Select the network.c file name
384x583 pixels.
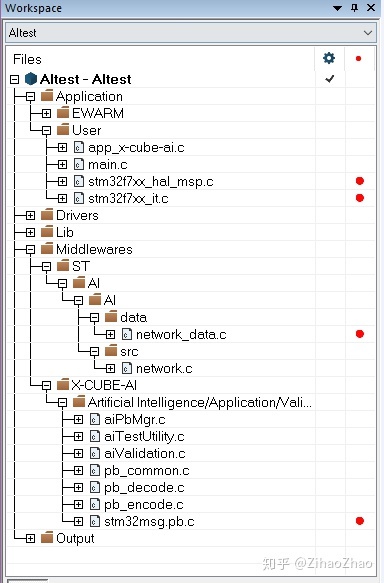(x=164, y=368)
